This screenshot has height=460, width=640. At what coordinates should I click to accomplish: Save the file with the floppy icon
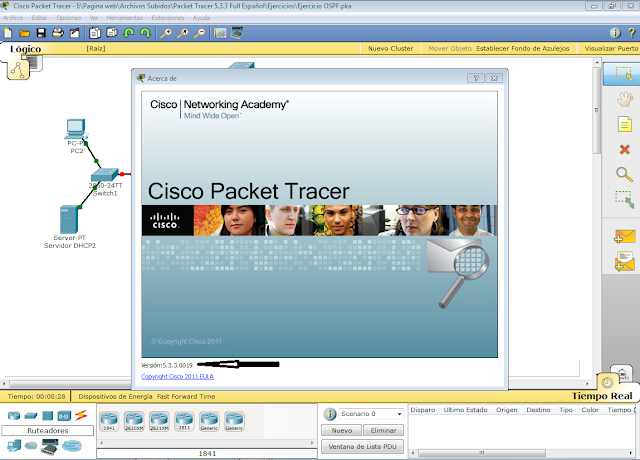(x=41, y=33)
